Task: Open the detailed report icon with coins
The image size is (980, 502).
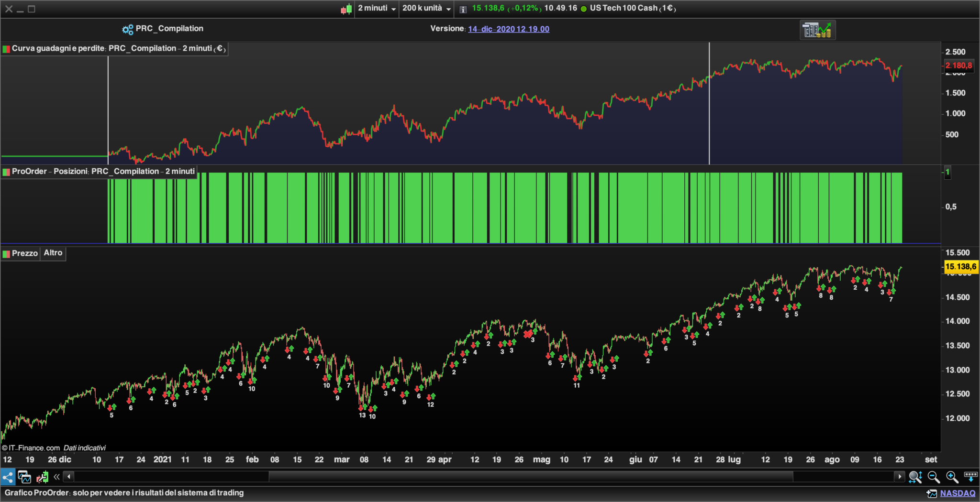Action: [x=817, y=30]
